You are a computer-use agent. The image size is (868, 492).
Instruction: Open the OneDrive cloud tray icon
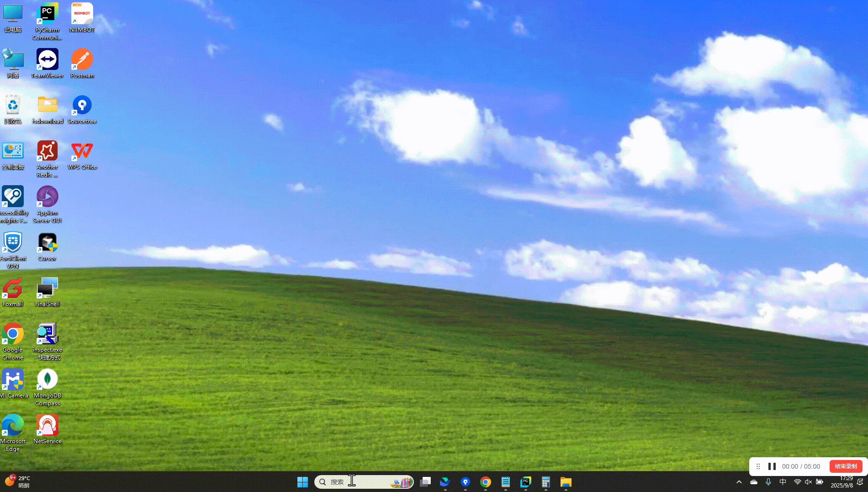(x=754, y=482)
